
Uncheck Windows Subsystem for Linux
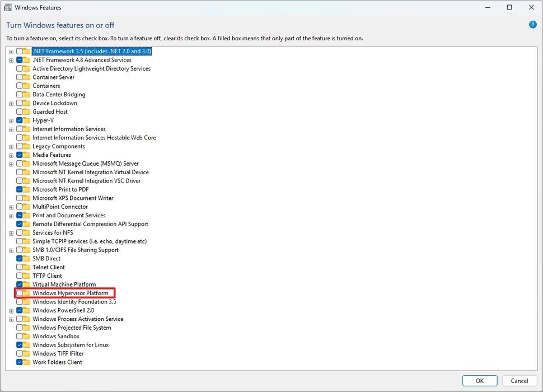(x=18, y=345)
